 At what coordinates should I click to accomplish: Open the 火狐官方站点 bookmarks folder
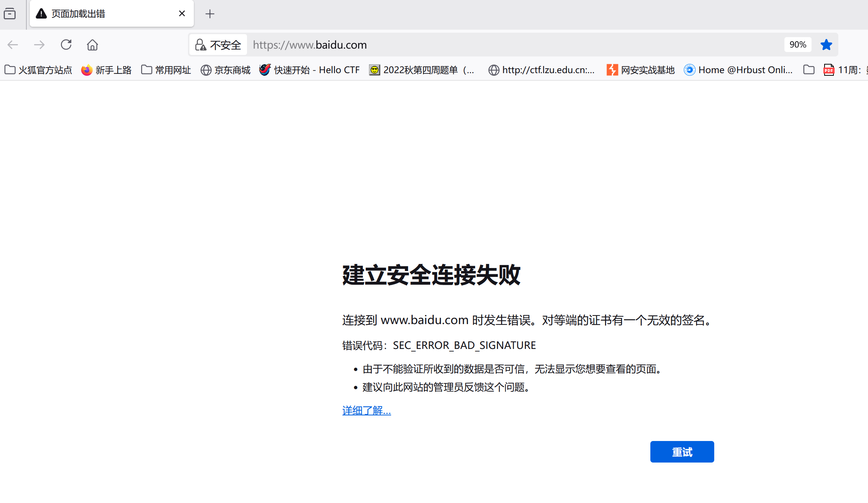click(38, 70)
